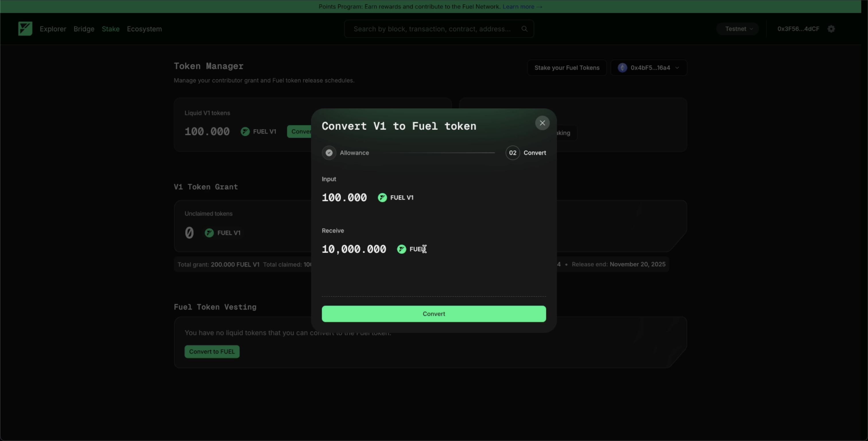Click the search magnifier icon

[x=524, y=29]
